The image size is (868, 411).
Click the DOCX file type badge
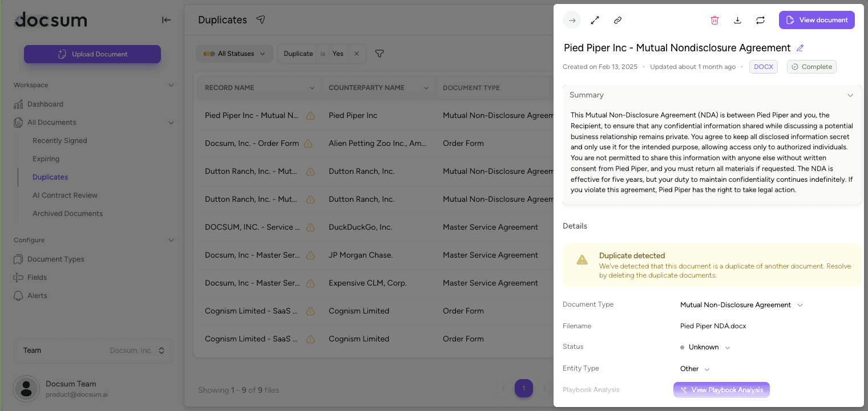(764, 67)
